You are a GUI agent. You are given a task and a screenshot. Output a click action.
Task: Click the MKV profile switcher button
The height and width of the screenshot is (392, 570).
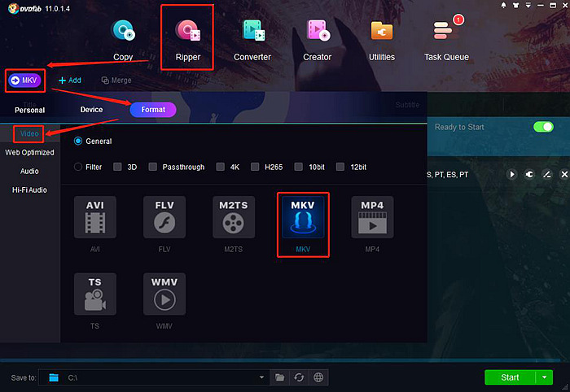[24, 81]
